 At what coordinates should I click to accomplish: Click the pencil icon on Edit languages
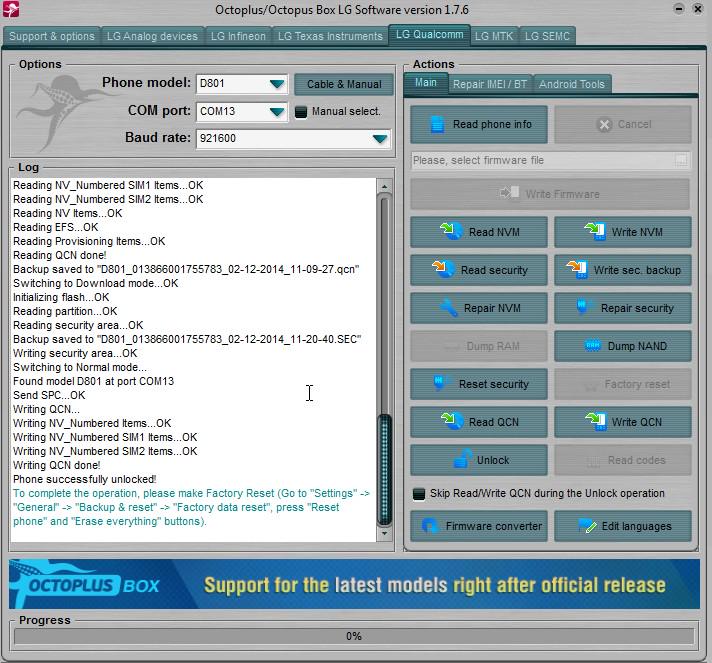pyautogui.click(x=587, y=525)
